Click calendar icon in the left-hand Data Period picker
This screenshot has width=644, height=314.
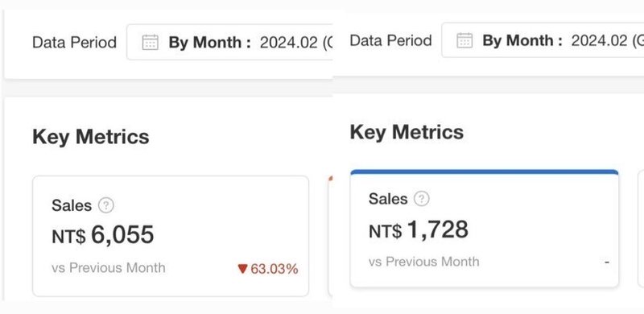tap(150, 43)
